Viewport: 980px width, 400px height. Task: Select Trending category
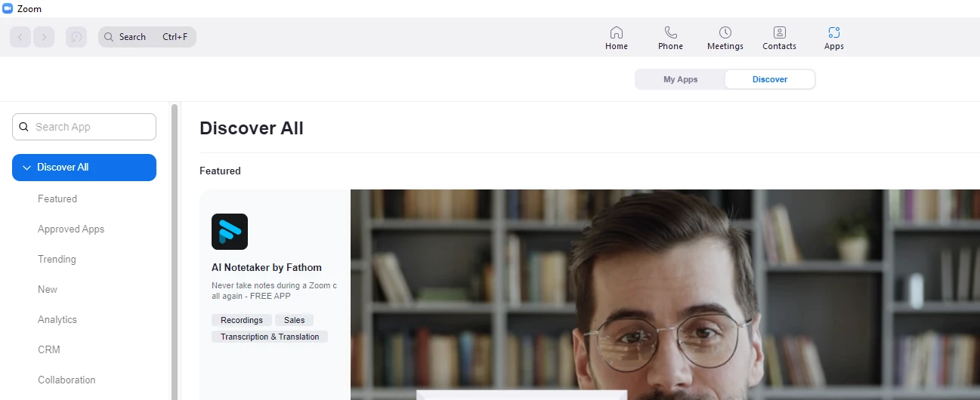(x=57, y=259)
